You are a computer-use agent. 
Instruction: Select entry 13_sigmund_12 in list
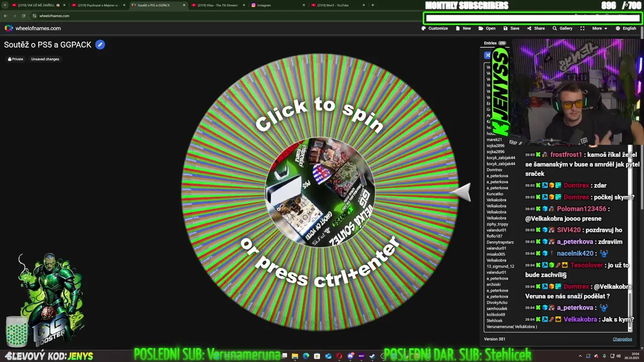point(500,266)
